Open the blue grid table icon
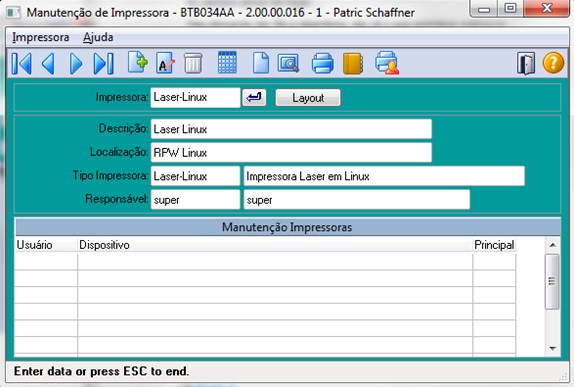Image resolution: width=574 pixels, height=387 pixels. click(x=227, y=63)
